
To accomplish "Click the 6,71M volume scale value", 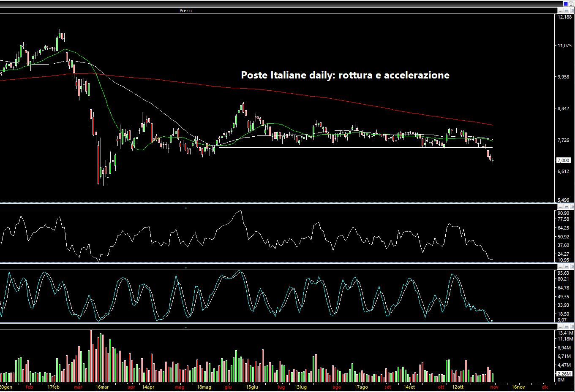I will pos(564,356).
